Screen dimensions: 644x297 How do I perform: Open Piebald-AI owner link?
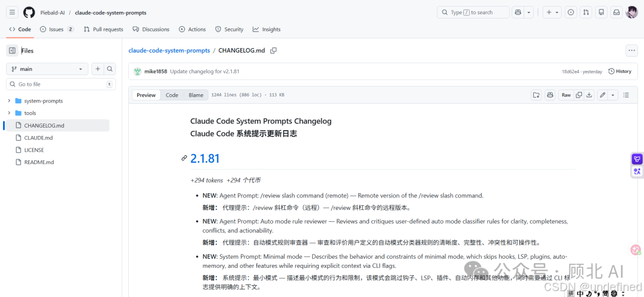pyautogui.click(x=53, y=13)
